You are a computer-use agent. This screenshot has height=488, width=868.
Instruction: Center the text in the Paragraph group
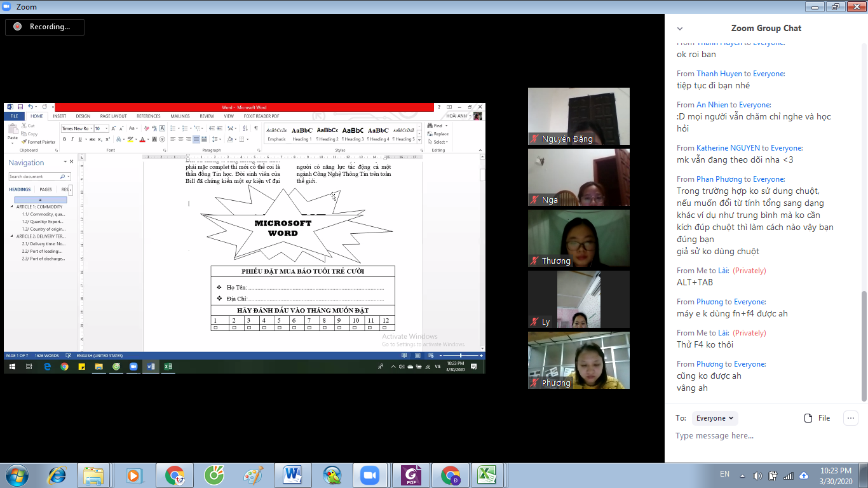pyautogui.click(x=181, y=139)
